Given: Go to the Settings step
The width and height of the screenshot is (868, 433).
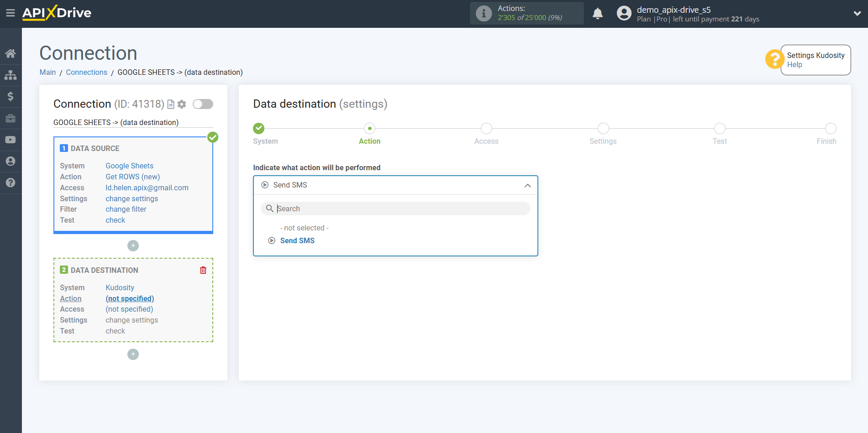Looking at the screenshot, I should 603,128.
